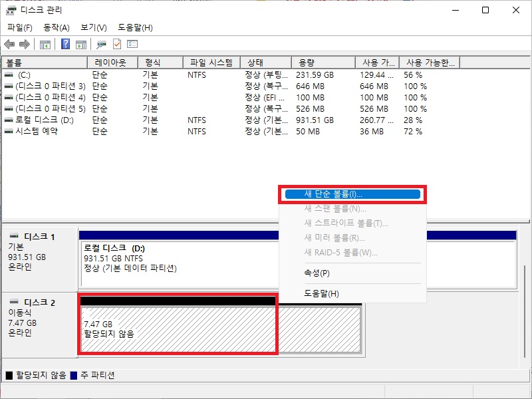Click the Back navigation arrow
This screenshot has height=399, width=532.
pyautogui.click(x=9, y=45)
